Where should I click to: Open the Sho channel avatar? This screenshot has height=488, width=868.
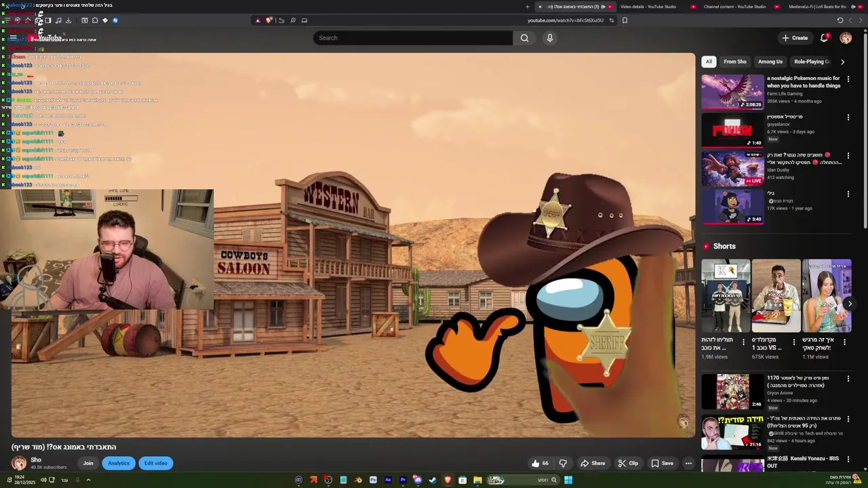[19, 464]
